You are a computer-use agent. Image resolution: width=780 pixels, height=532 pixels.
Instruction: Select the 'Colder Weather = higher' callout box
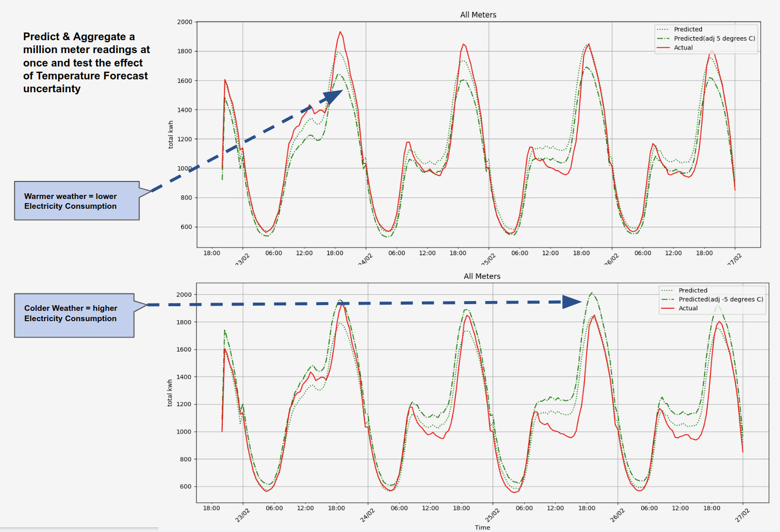coord(74,315)
